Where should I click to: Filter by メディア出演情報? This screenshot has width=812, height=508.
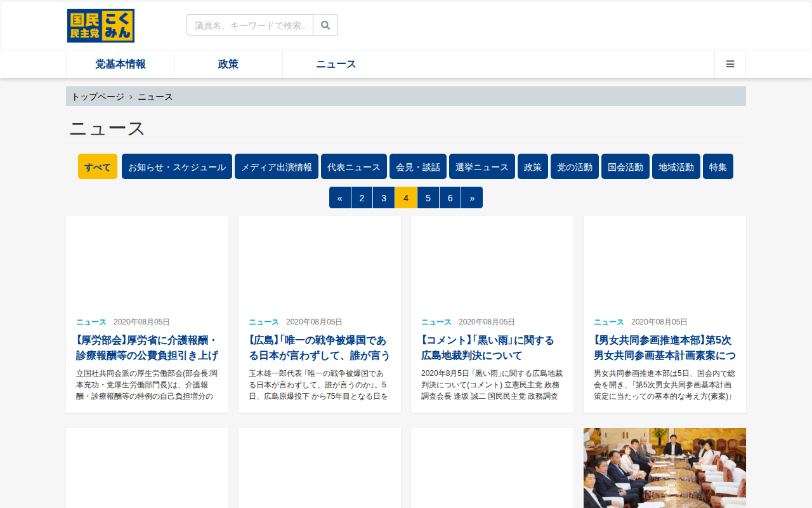277,166
